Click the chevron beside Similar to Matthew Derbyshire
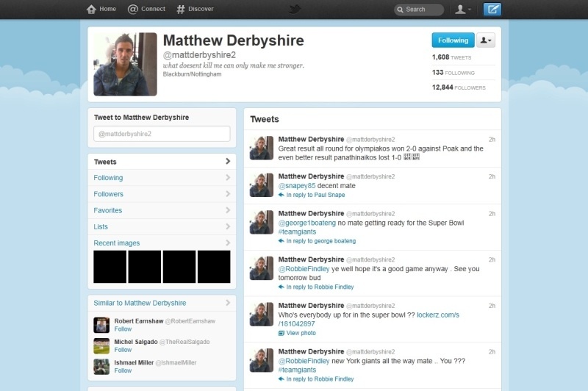 [228, 303]
